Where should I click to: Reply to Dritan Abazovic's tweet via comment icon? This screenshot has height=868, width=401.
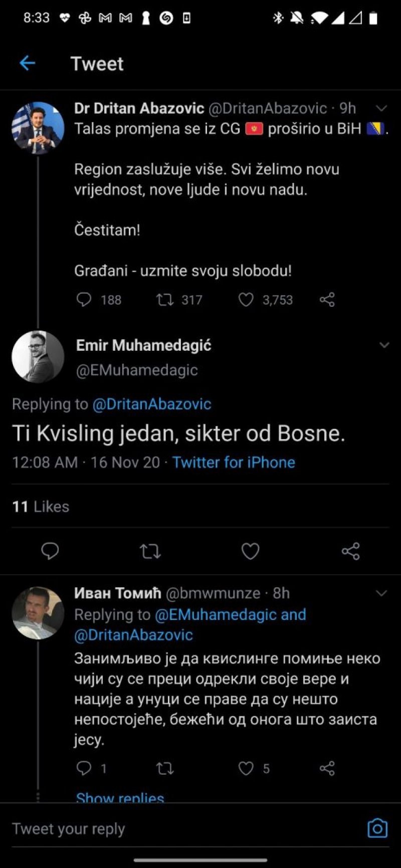pyautogui.click(x=84, y=300)
